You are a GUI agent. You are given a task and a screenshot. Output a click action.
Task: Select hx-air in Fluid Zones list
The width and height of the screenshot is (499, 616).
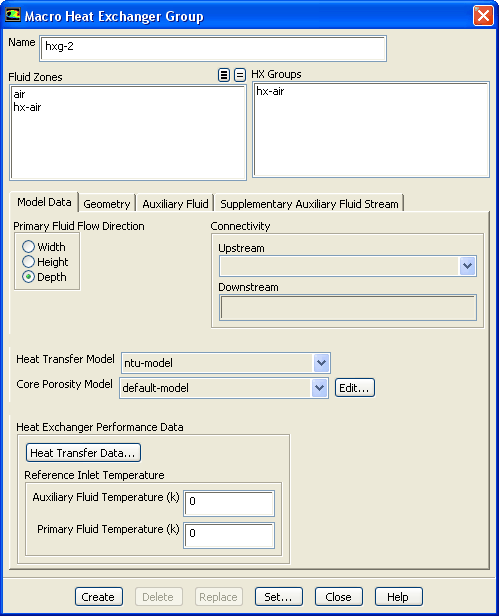[x=27, y=107]
